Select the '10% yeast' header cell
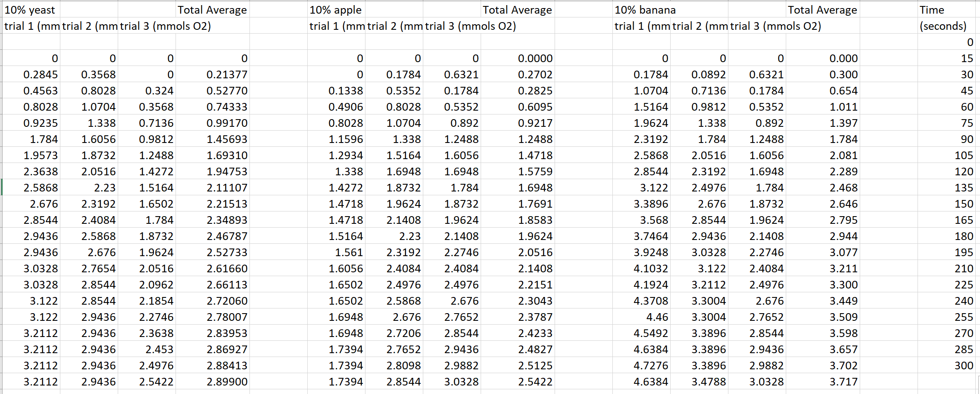Image resolution: width=980 pixels, height=394 pixels. click(x=31, y=9)
